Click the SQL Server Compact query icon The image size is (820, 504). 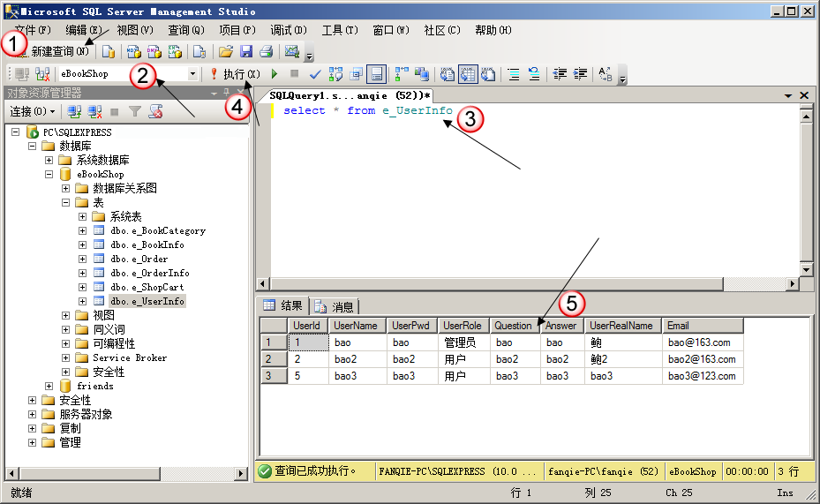[199, 51]
